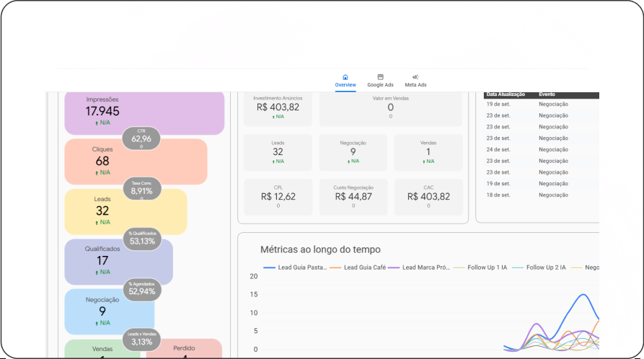Toggle the Lead Guia Pasta legend series
The width and height of the screenshot is (644, 359).
(x=295, y=267)
